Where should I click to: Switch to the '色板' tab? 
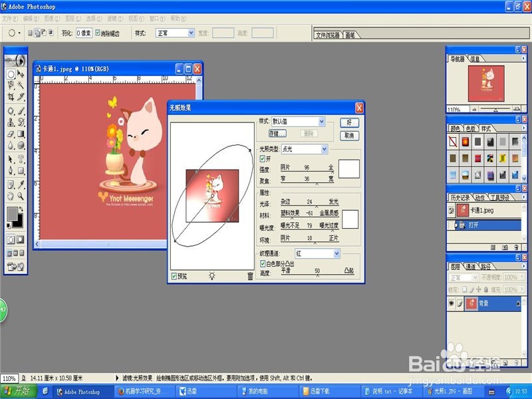471,128
